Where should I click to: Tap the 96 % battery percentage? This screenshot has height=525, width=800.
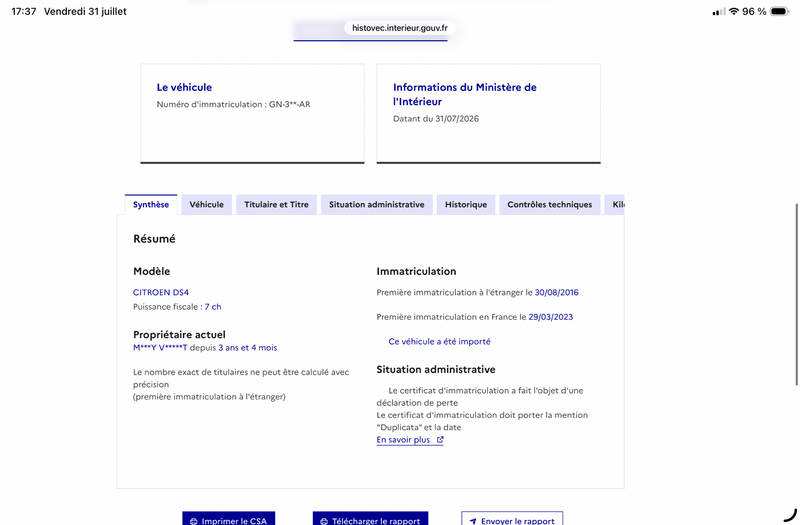click(754, 11)
